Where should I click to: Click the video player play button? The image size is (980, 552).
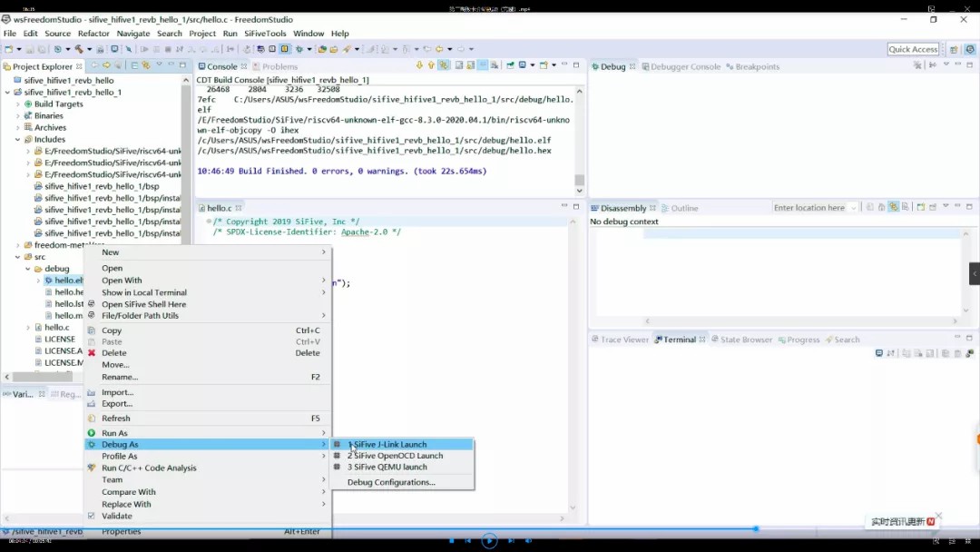click(x=489, y=541)
